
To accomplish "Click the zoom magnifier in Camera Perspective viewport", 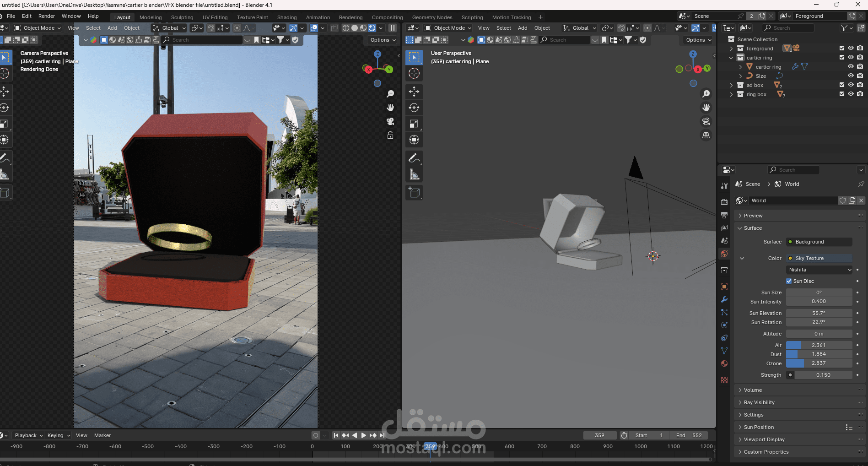I will (x=390, y=94).
